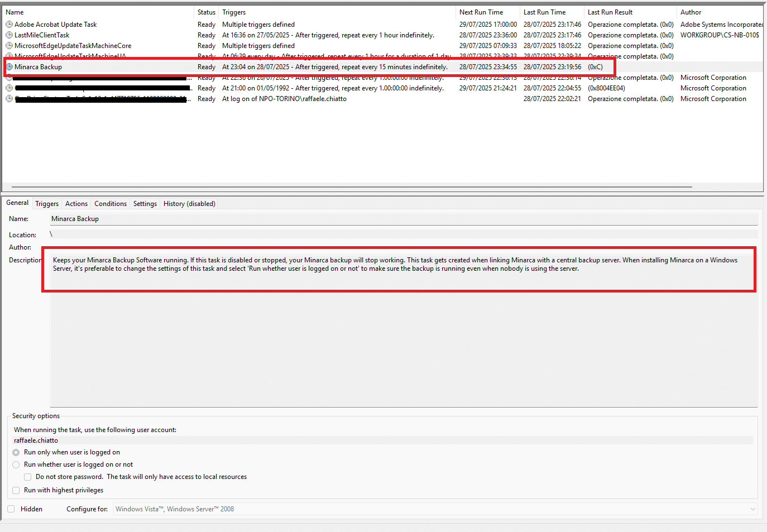The height and width of the screenshot is (532, 767).
Task: Click next run time 29/07/2025 21:24:21
Action: coord(488,88)
